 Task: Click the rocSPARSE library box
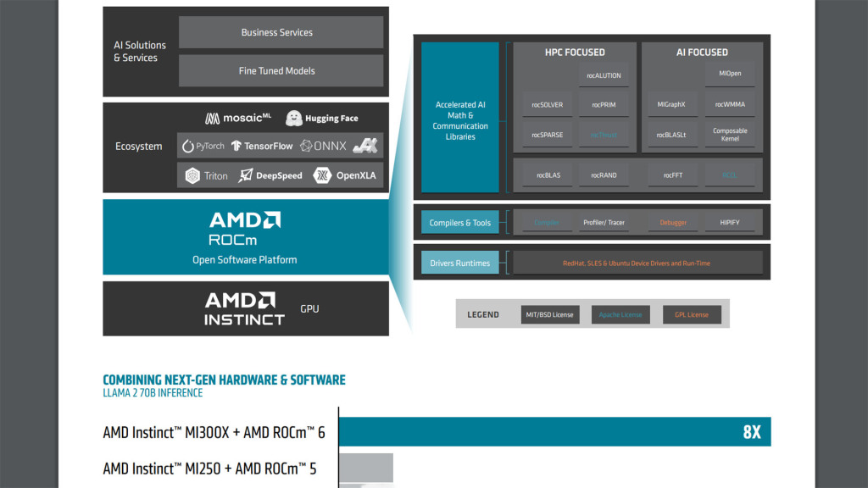(547, 135)
